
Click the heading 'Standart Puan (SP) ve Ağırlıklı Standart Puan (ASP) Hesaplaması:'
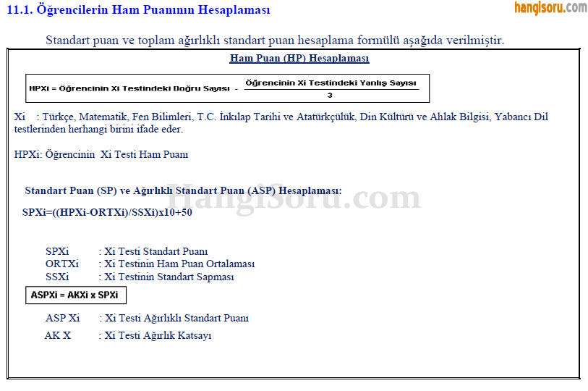pyautogui.click(x=184, y=191)
